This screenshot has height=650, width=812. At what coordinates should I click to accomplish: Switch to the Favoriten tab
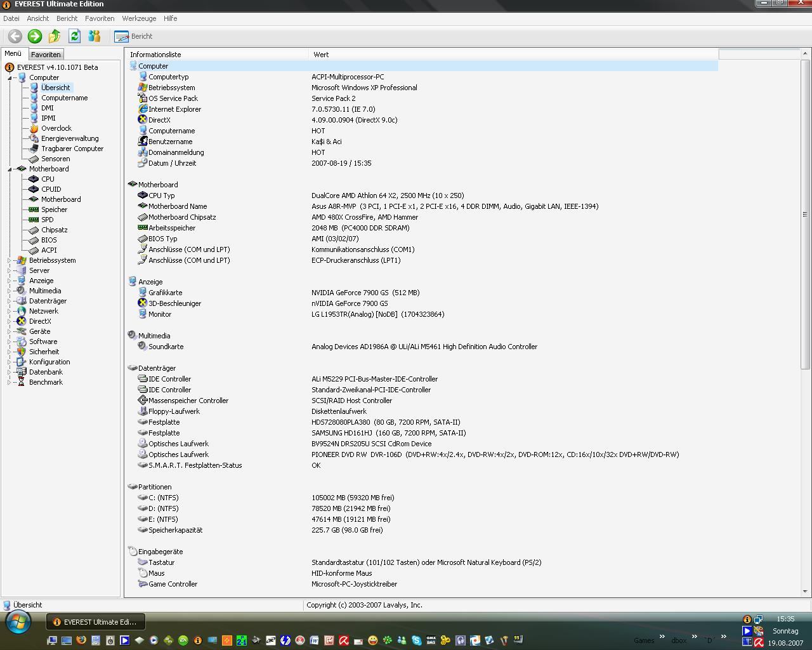coord(46,55)
